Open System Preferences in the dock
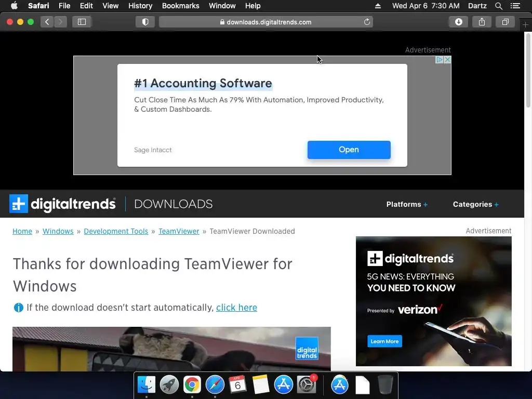The image size is (532, 399). pyautogui.click(x=307, y=385)
